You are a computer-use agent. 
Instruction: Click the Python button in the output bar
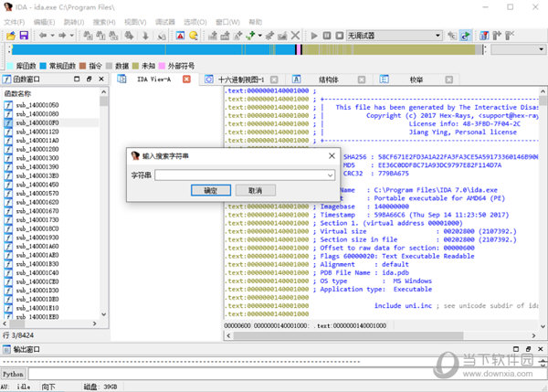(14, 374)
